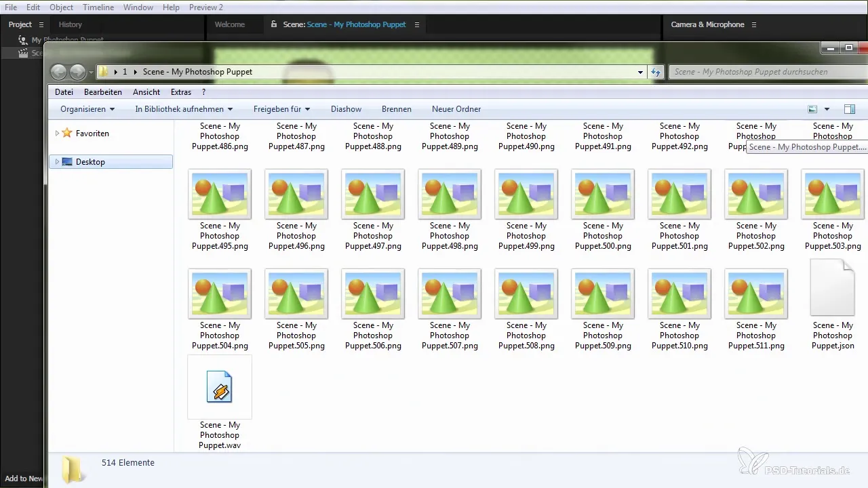The image size is (868, 488).
Task: Click file name Puppet.486.png
Action: tap(220, 136)
